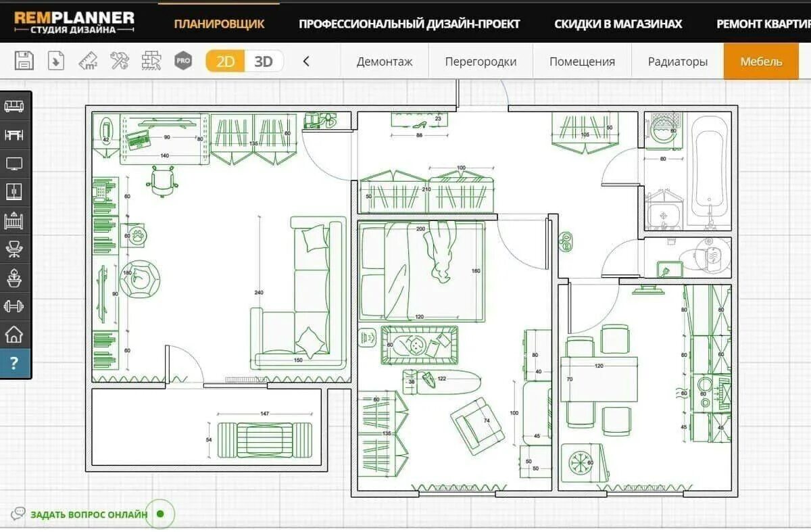The image size is (811, 532).
Task: Click the save floppy disk icon
Action: 24,61
